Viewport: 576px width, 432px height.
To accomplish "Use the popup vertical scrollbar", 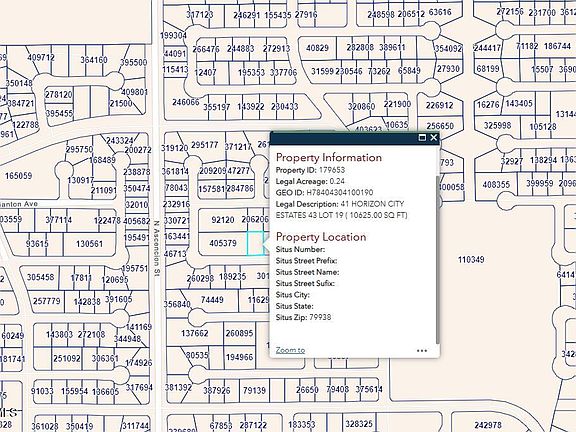I will [437, 259].
